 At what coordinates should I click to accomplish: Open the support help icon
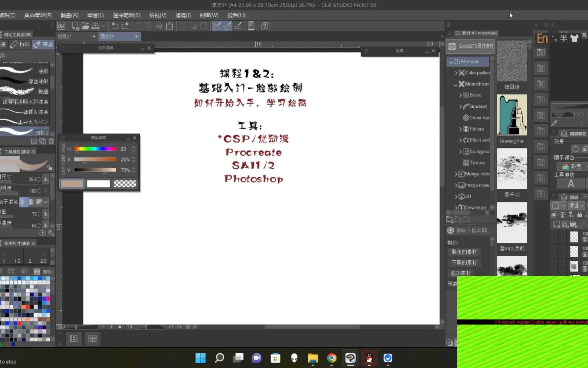(265, 26)
